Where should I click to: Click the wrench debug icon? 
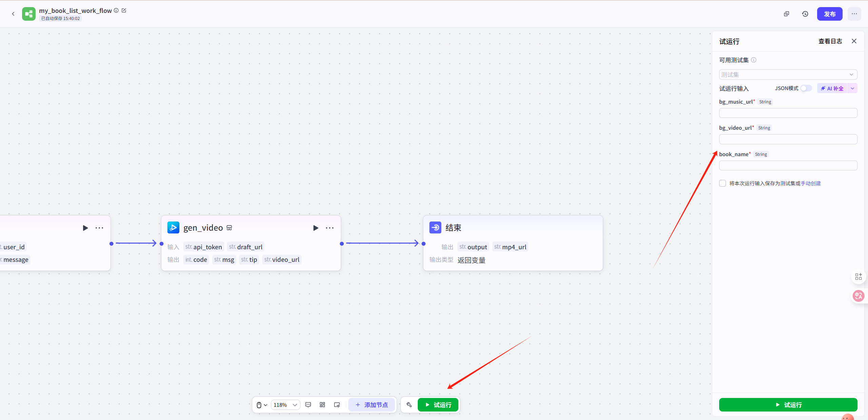click(409, 405)
